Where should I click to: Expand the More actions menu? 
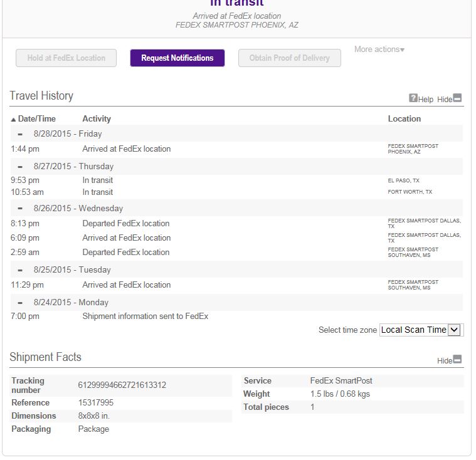[x=379, y=50]
